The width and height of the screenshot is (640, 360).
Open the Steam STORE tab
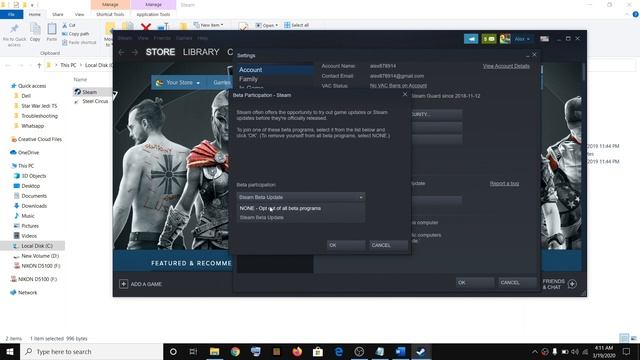(x=160, y=52)
